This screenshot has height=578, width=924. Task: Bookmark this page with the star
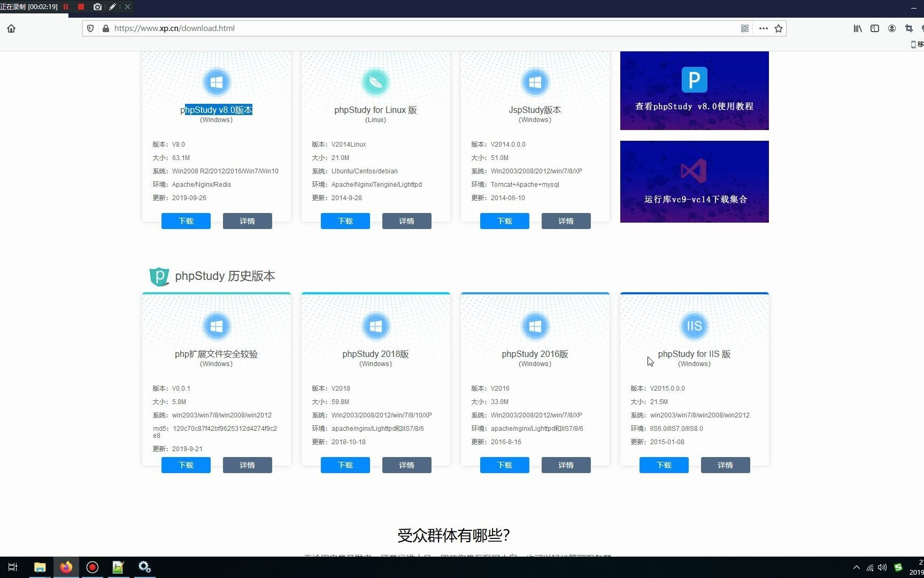tap(779, 28)
